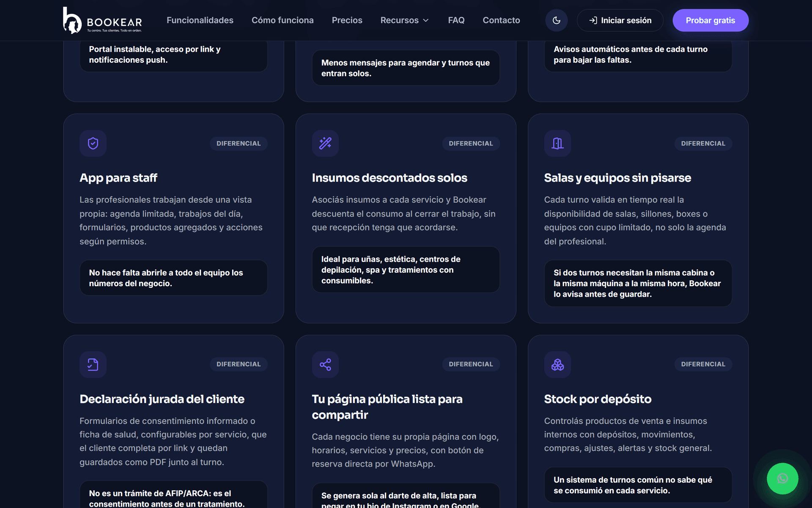Open the WhatsApp chat floating button
Screen dimensions: 812x508
[782, 478]
